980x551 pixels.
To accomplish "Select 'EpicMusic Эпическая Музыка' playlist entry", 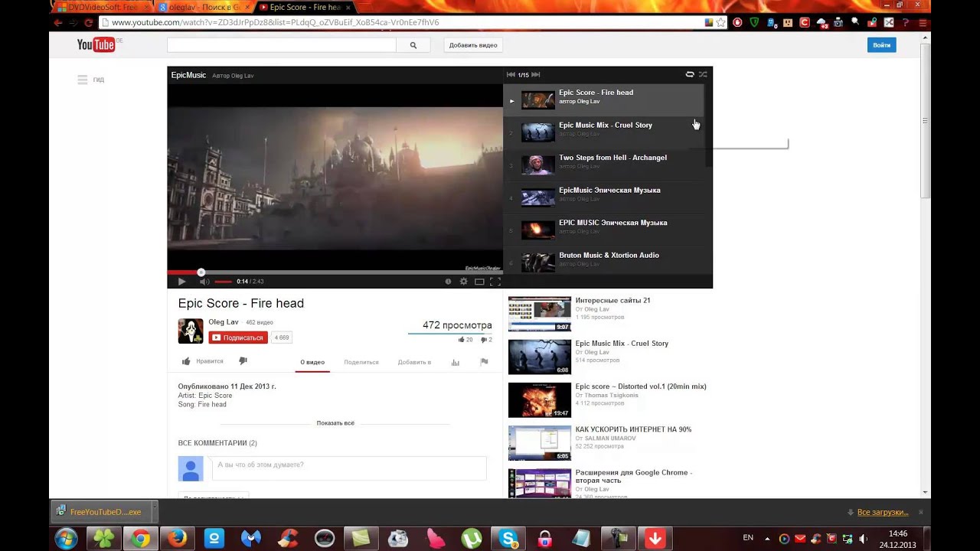I will (604, 197).
